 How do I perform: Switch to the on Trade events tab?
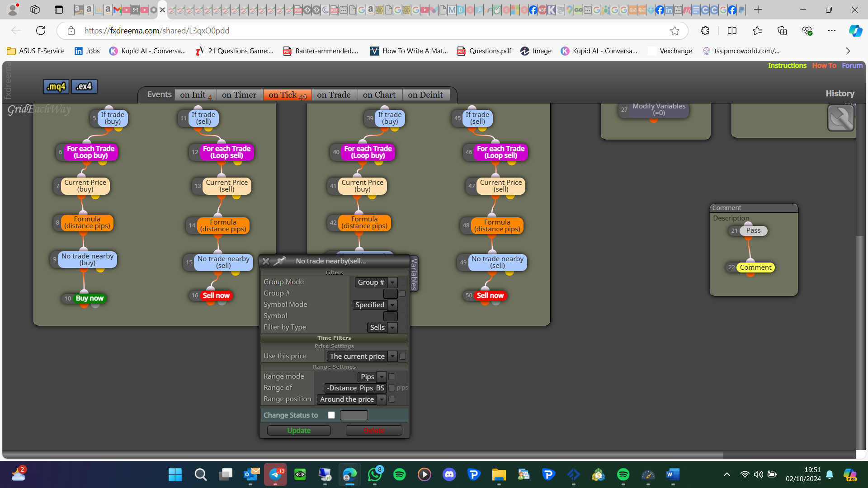pyautogui.click(x=334, y=95)
